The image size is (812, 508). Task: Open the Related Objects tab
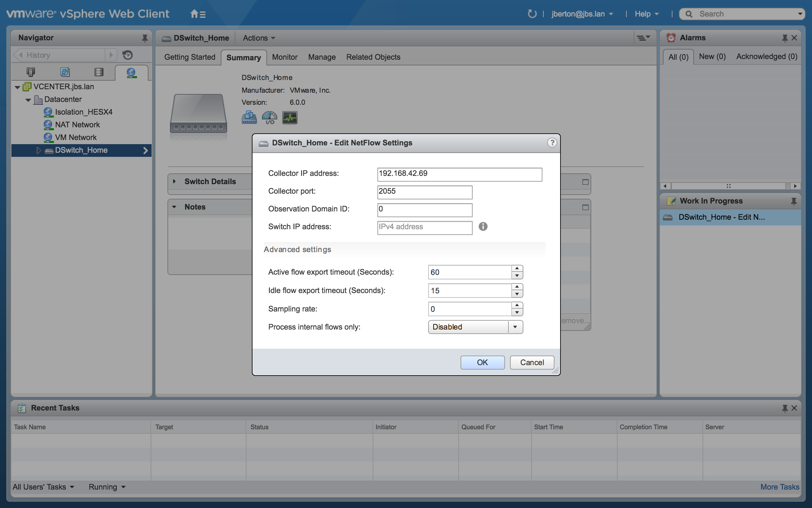pos(373,57)
